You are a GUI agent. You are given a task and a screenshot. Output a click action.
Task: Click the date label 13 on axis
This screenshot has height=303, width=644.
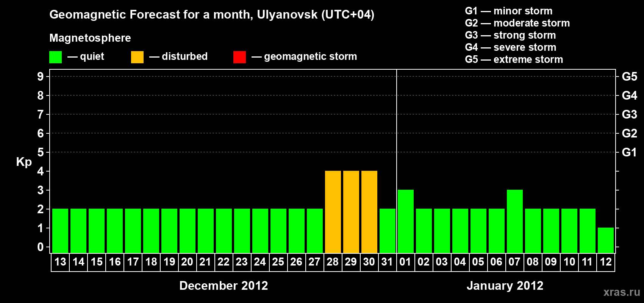click(60, 262)
